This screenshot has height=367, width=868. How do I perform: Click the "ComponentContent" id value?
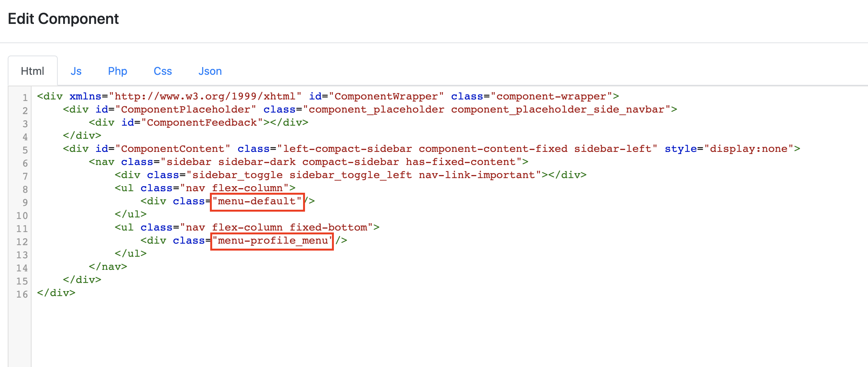[x=173, y=149]
